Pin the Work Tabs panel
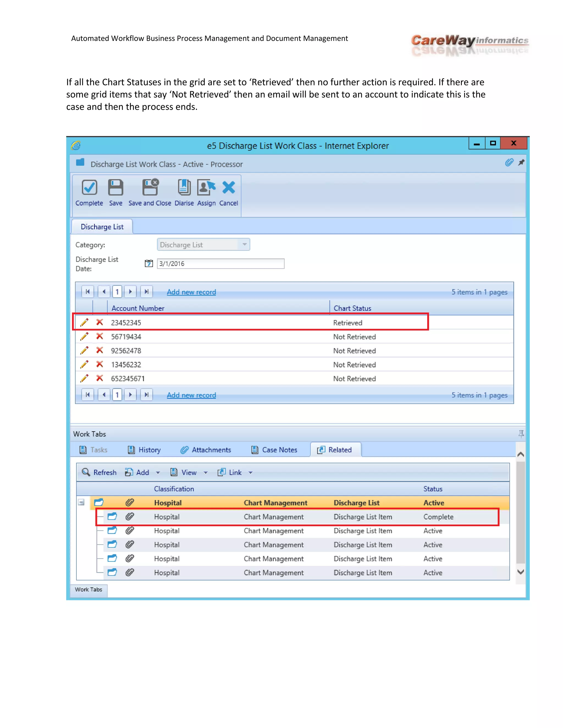This screenshot has width=563, height=728. (x=521, y=434)
